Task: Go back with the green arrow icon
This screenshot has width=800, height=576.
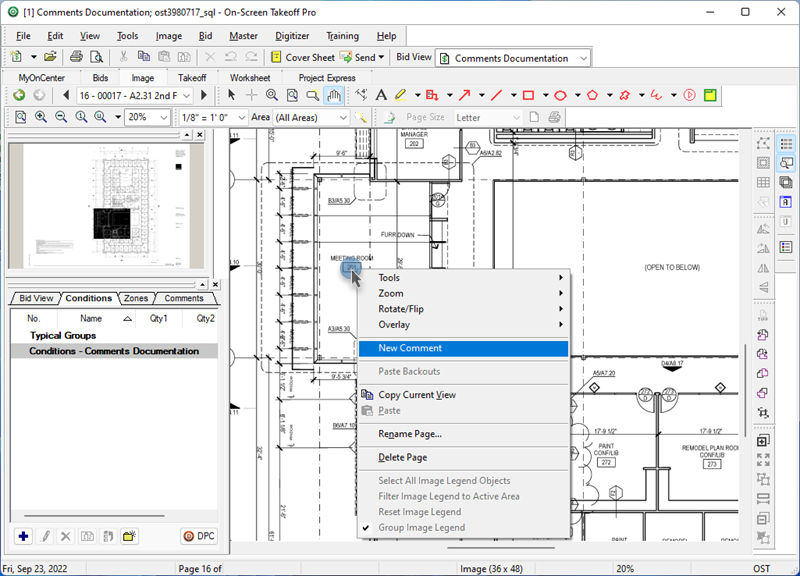Action: 19,95
